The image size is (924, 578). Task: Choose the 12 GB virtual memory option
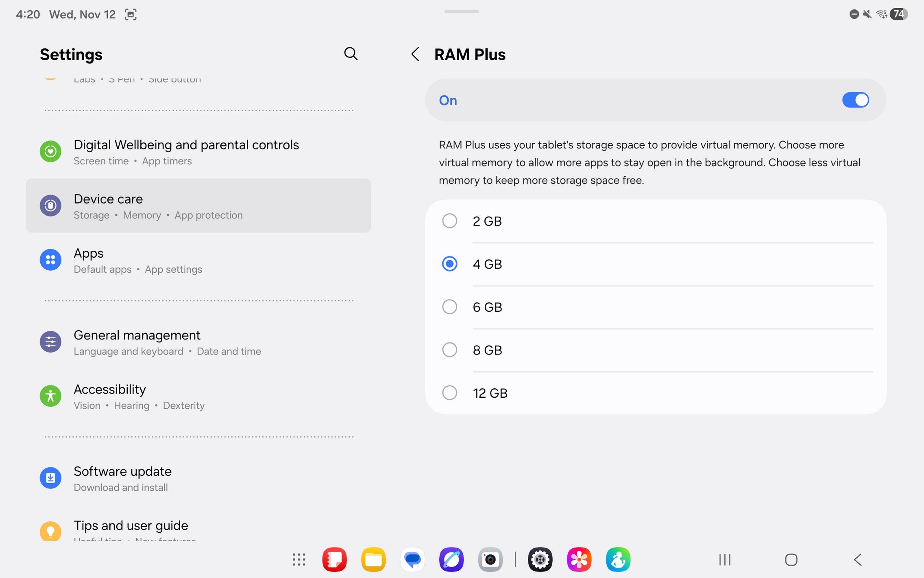coord(449,393)
